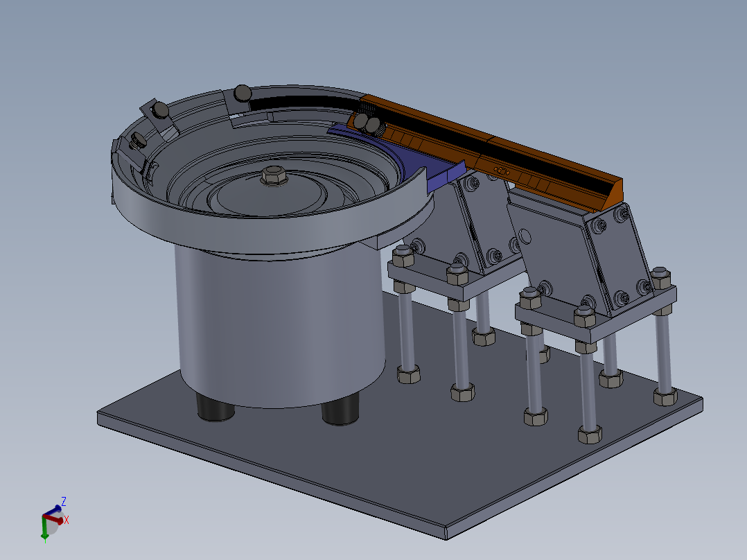Screen dimensions: 747x560
Task: Select the round hole in the track bracket side
Action: [524, 237]
